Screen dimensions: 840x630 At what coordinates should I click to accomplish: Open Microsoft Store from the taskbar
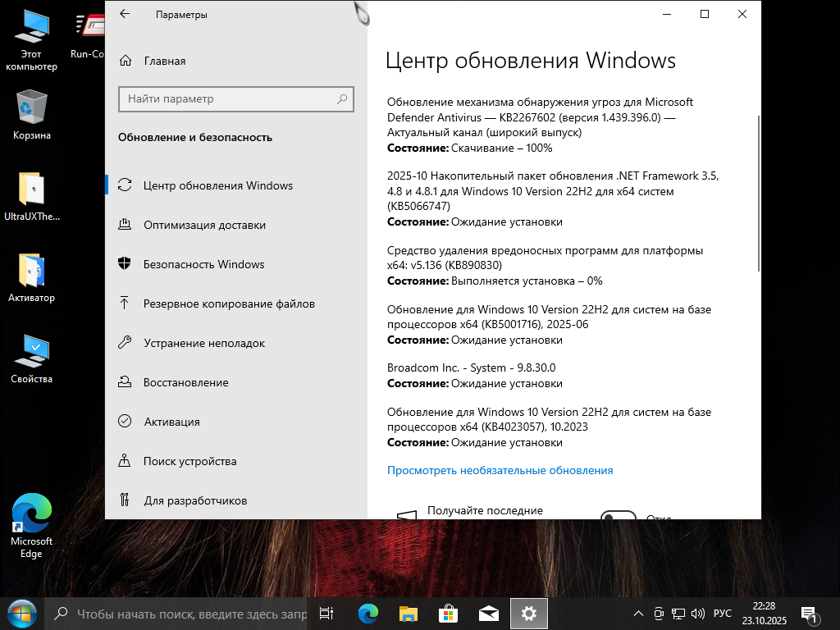point(447,614)
